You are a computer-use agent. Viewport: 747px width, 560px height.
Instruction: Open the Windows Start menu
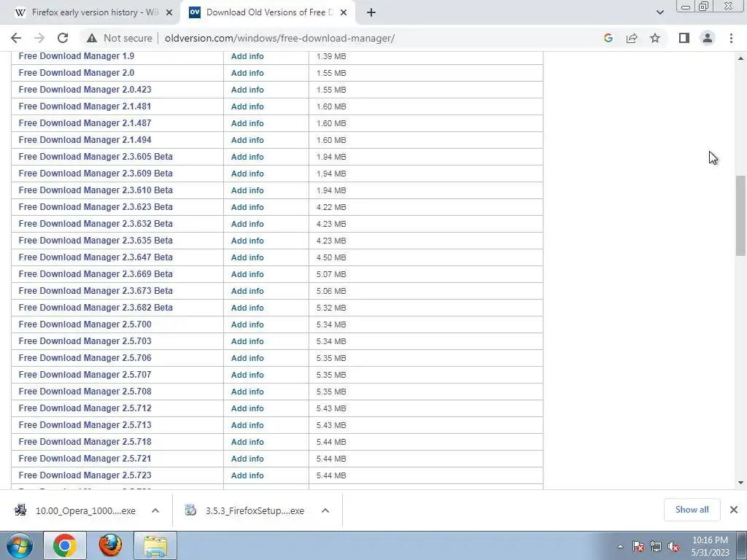pyautogui.click(x=20, y=545)
